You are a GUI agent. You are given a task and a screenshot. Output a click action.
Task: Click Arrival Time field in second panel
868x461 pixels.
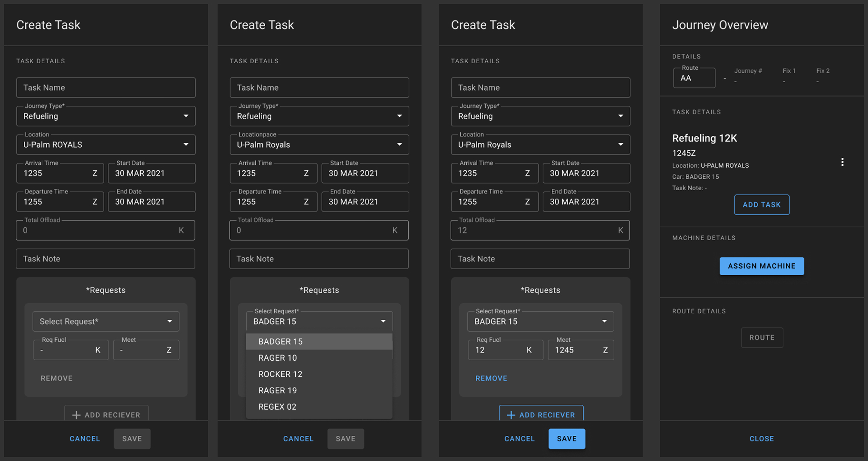click(273, 173)
